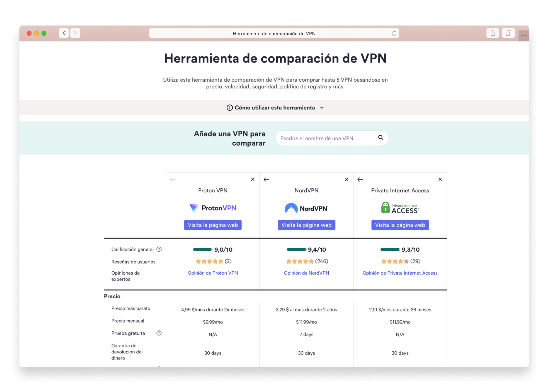Viewport: 549px width, 392px height.
Task: Go back using browser back arrow
Action: pos(64,33)
